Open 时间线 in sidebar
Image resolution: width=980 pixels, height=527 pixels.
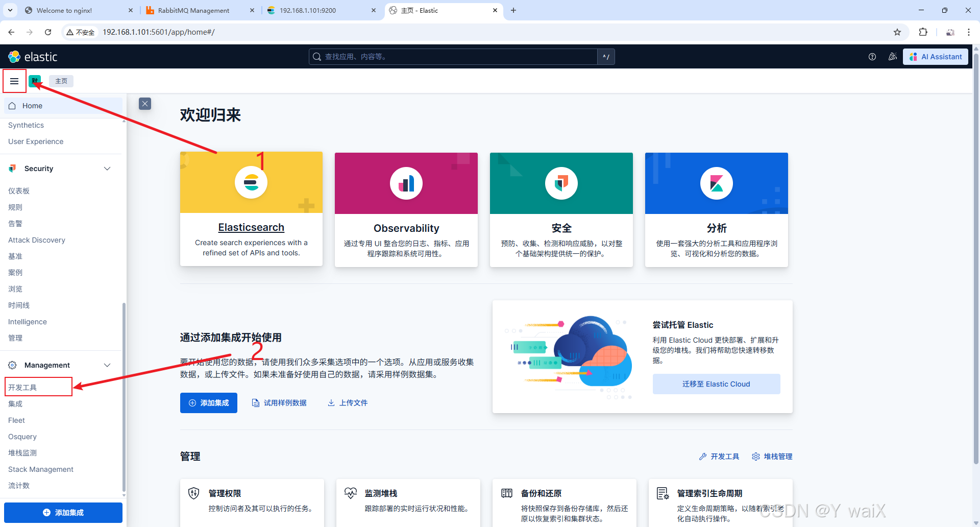click(19, 305)
